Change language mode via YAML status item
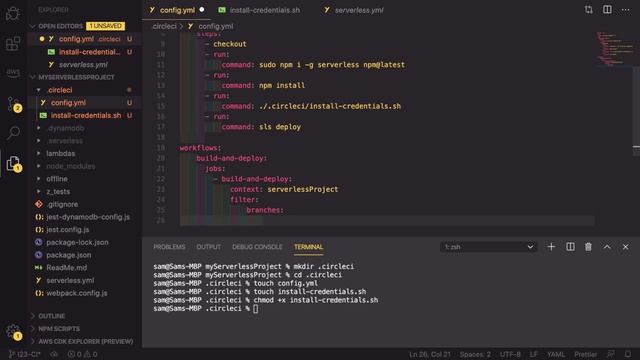Screen dimensions: 640x360 point(556,354)
